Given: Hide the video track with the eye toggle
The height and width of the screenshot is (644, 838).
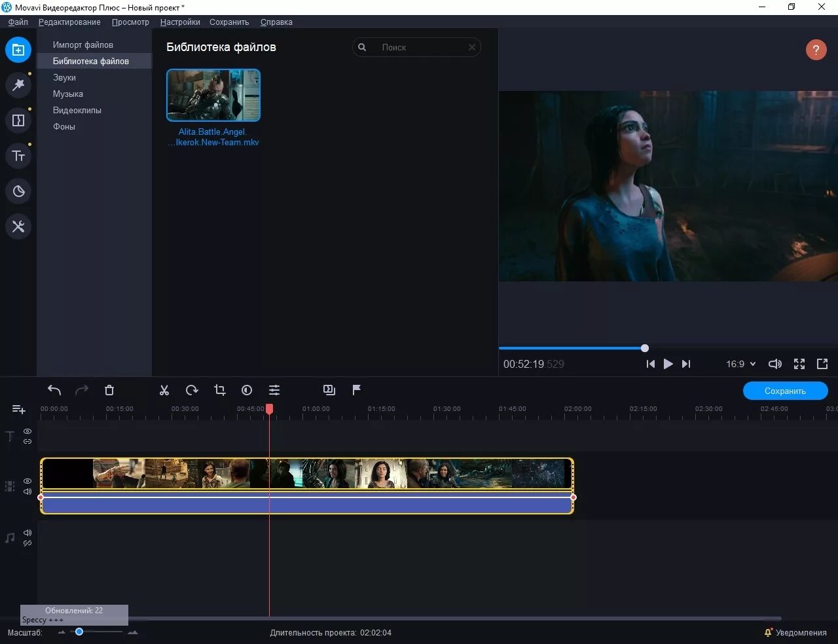Looking at the screenshot, I should click(x=27, y=481).
